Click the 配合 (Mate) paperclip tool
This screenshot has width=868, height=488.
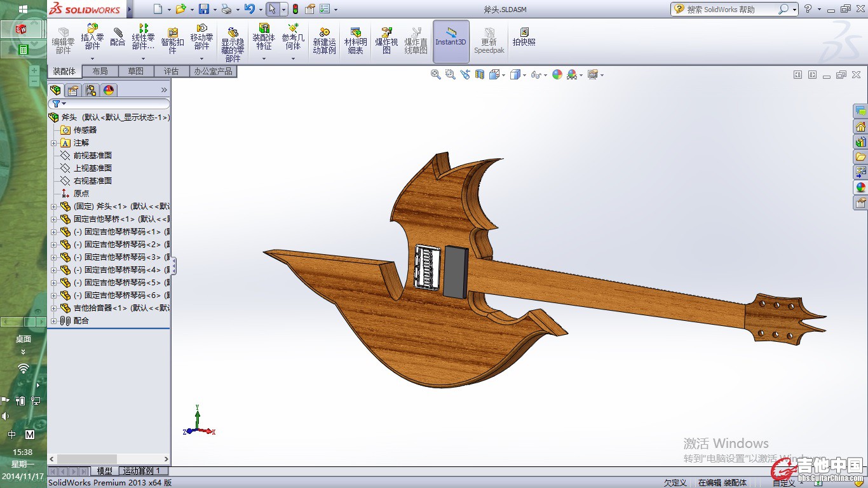click(x=118, y=37)
